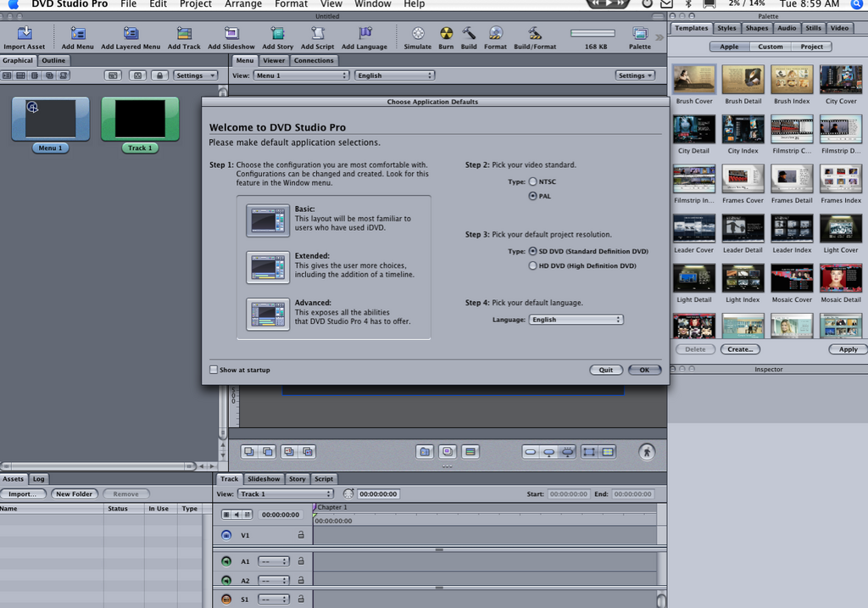Screen dimensions: 868x608
Task: Click the Palette toolbar icon
Action: click(x=640, y=33)
